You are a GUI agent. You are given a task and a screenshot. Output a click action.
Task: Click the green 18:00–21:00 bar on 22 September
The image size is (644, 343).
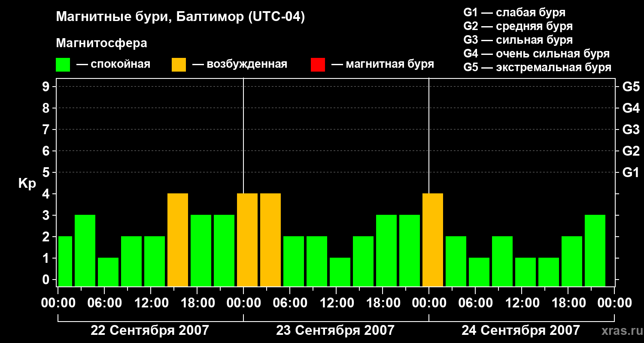(x=201, y=250)
